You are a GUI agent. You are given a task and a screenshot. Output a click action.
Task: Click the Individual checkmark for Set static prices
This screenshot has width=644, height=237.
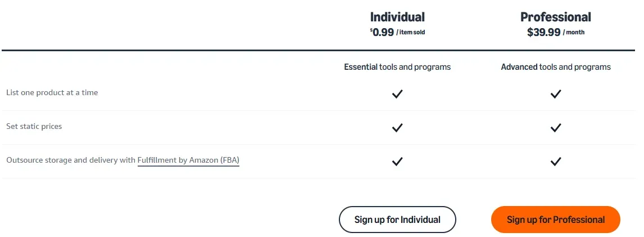[x=397, y=128]
